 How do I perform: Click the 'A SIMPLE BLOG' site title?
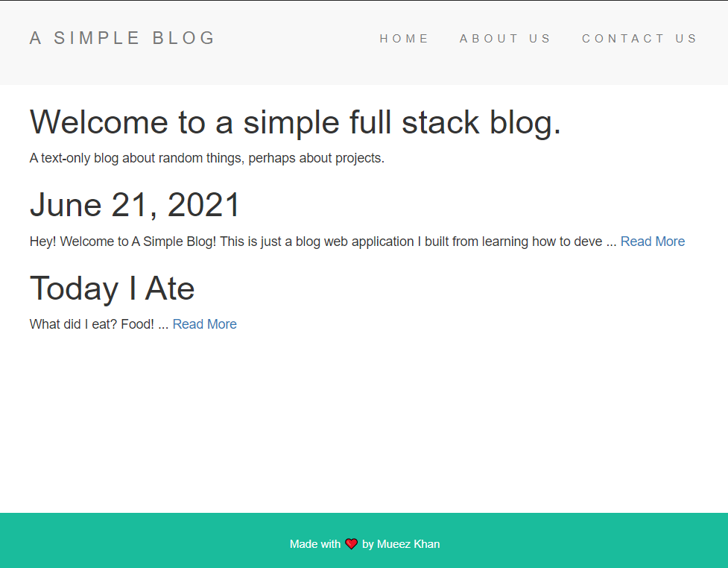click(x=121, y=37)
